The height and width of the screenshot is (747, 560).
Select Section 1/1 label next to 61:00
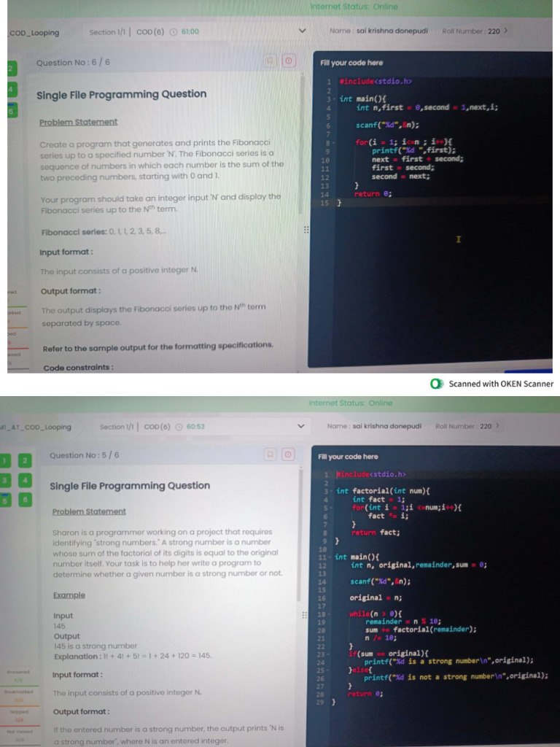tap(107, 32)
